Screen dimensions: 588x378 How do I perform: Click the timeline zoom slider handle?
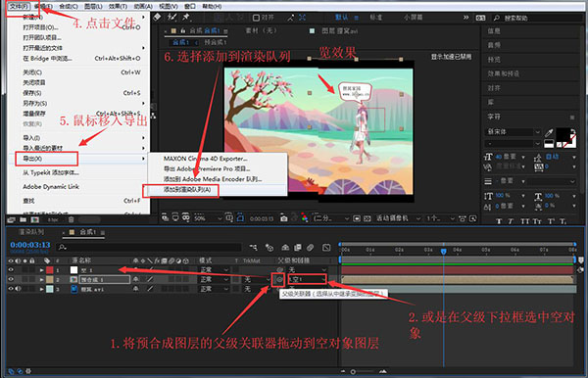click(353, 372)
